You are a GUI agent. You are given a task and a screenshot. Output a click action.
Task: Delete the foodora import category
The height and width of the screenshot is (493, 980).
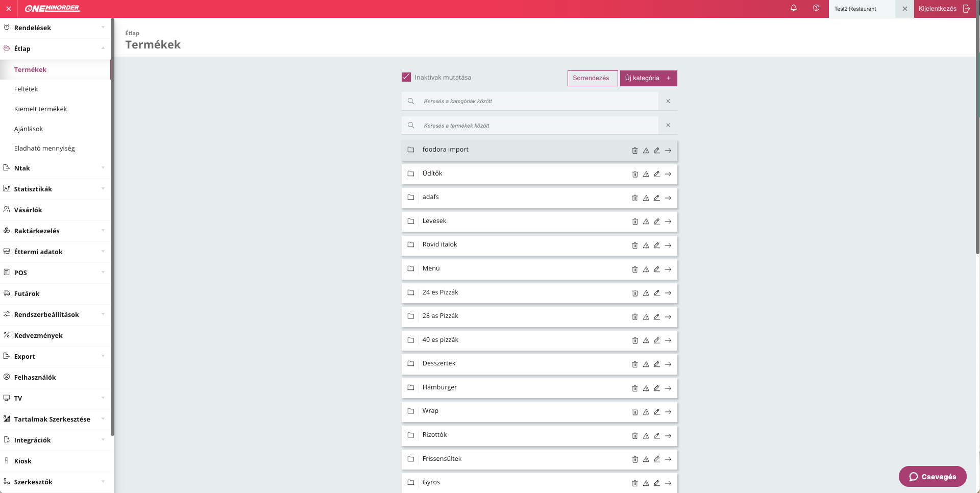634,151
